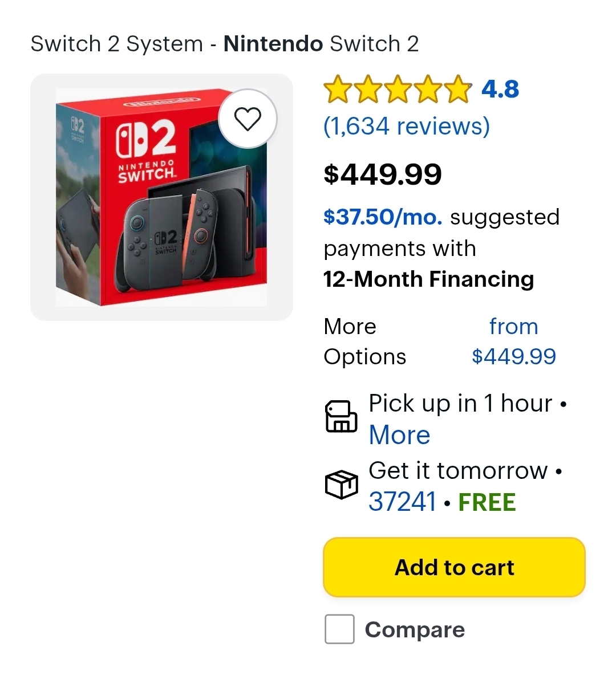Expand More Options from $449.99
The height and width of the screenshot is (675, 616).
439,341
